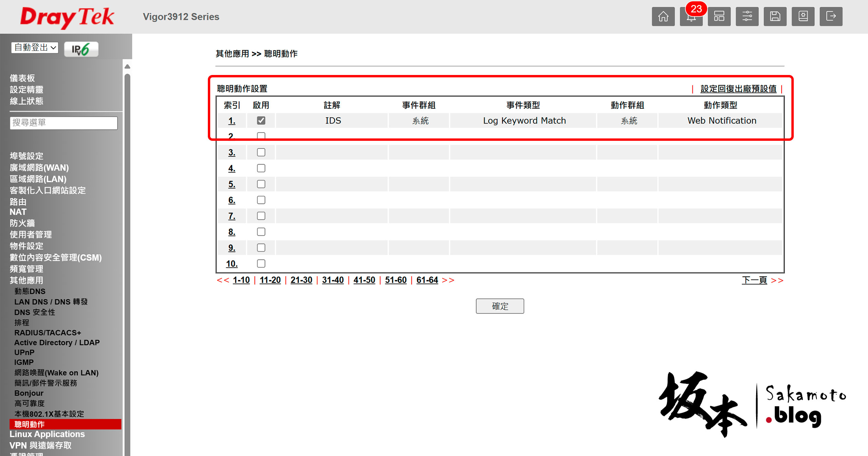Open the 自動登出 dropdown
Image resolution: width=868 pixels, height=456 pixels.
click(35, 47)
